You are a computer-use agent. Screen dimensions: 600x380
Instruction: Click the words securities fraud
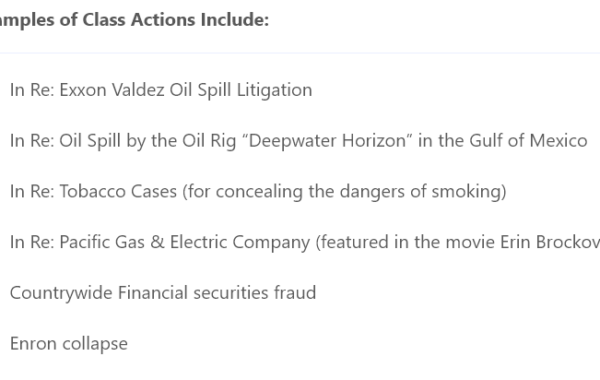[254, 293]
